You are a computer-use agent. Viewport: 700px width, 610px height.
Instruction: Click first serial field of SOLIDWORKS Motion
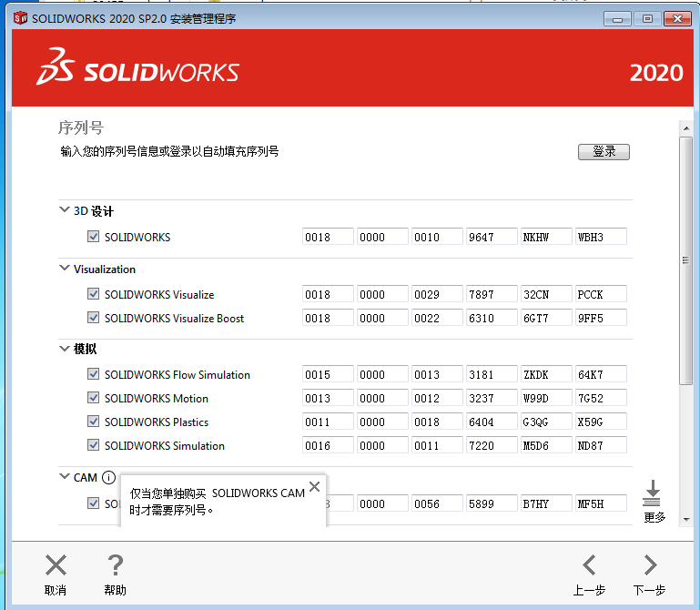point(328,399)
